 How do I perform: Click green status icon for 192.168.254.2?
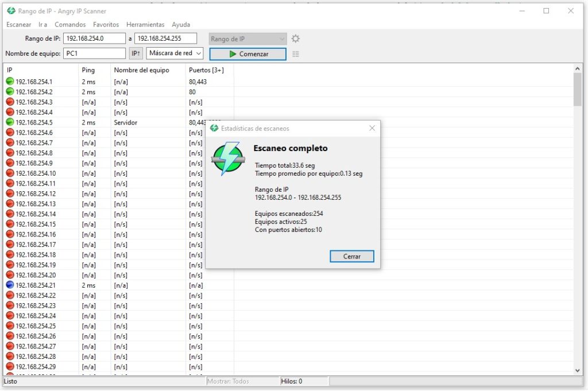tap(10, 91)
